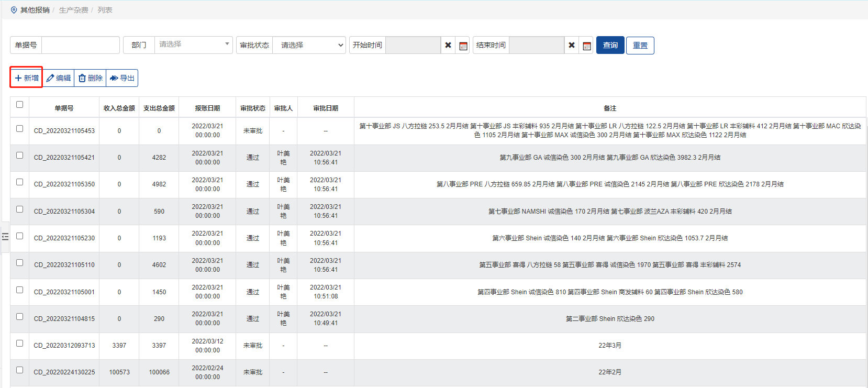Open the 结束时间 calendar picker icon
The image size is (868, 388).
pyautogui.click(x=586, y=46)
